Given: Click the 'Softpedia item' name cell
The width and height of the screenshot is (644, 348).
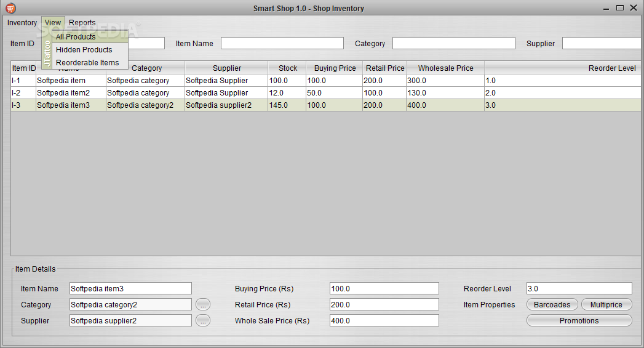Looking at the screenshot, I should (x=71, y=81).
